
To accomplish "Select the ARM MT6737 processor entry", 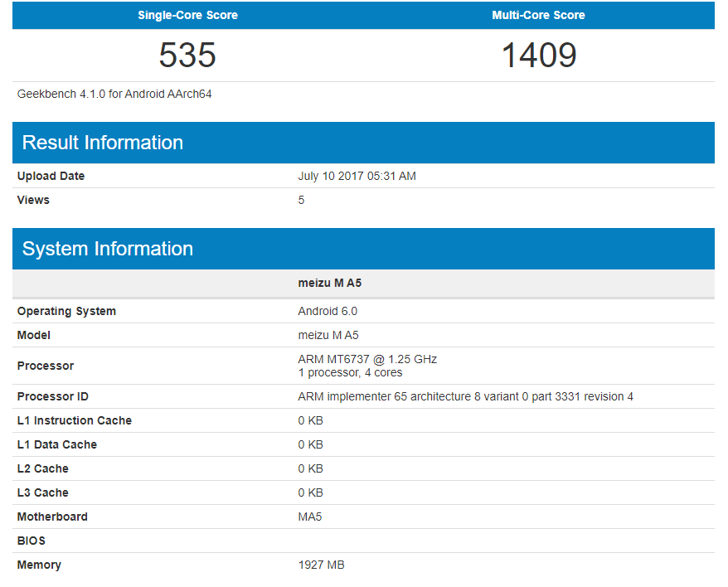I will (x=368, y=359).
